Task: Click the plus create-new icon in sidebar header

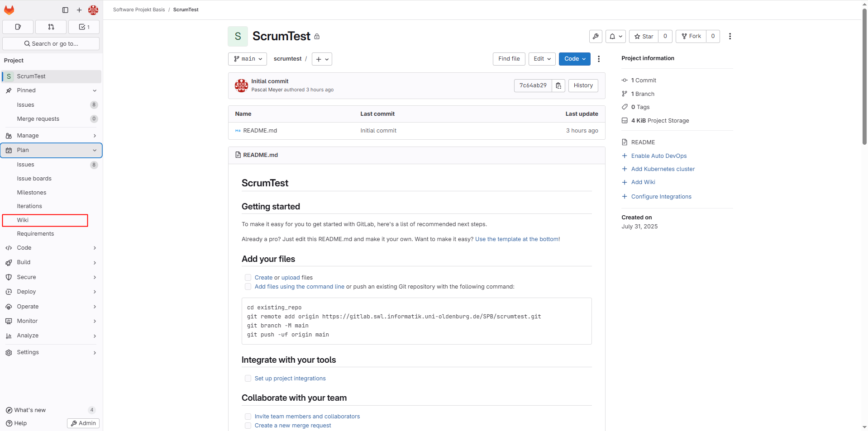Action: (x=79, y=10)
